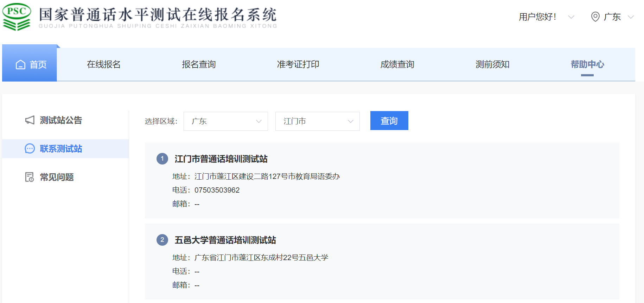Image resolution: width=644 pixels, height=303 pixels.
Task: Open the 成绩查询 tab
Action: [397, 64]
